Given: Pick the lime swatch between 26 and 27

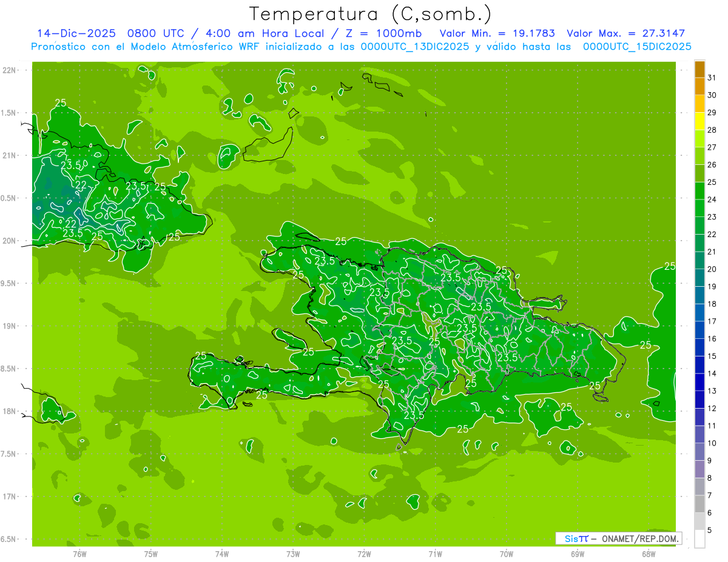Looking at the screenshot, I should (x=699, y=156).
